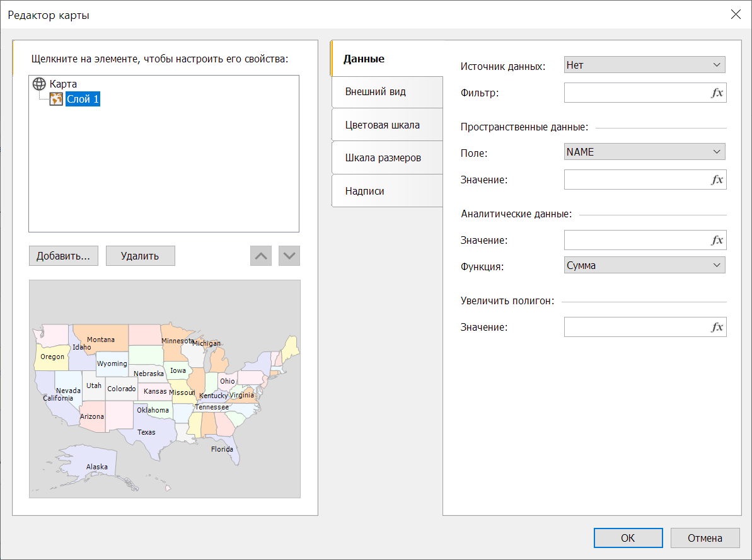Select Слой 1 in the layer tree
The width and height of the screenshot is (752, 560).
(83, 99)
